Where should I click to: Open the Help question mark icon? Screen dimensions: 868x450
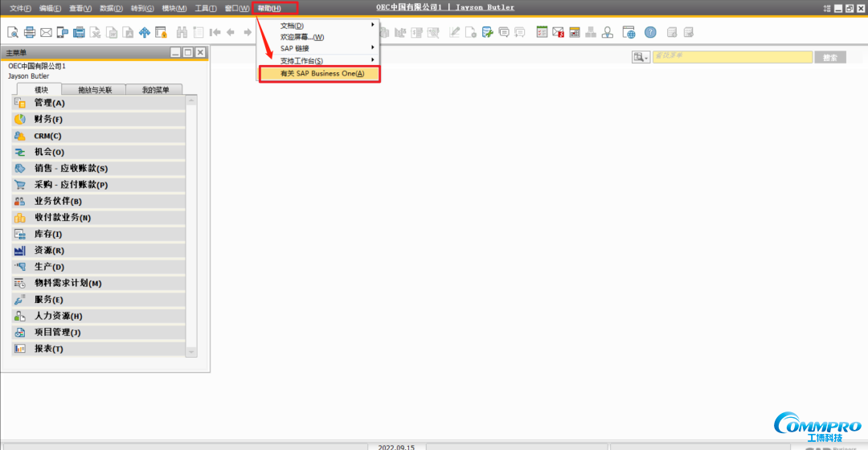click(x=650, y=32)
